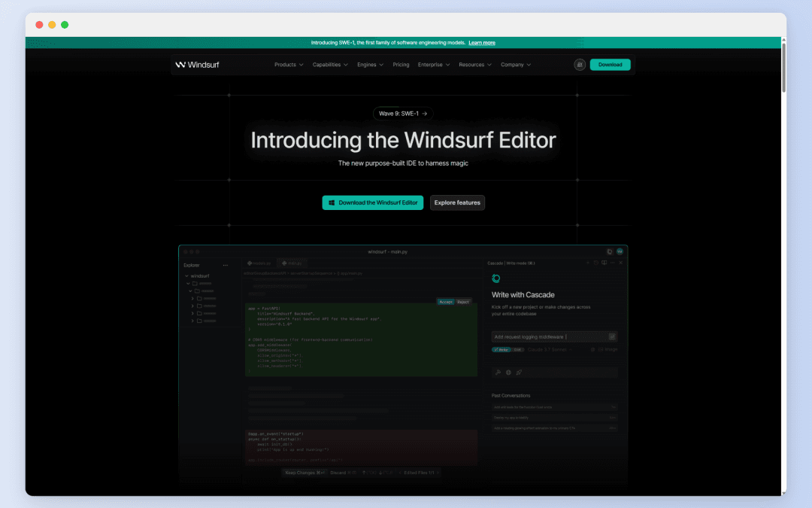Open the Wave 9: SWE-1 announcement pill
This screenshot has height=508, width=812.
coord(403,114)
